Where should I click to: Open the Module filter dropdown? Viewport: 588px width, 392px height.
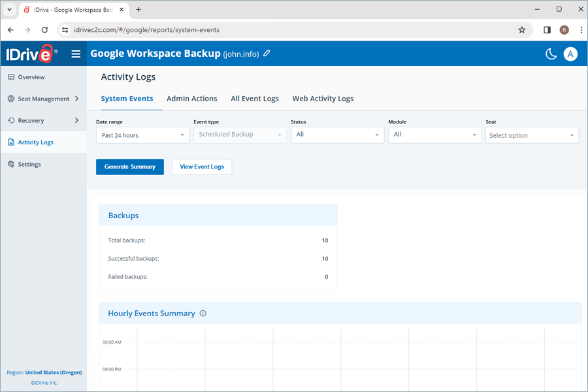click(x=434, y=135)
